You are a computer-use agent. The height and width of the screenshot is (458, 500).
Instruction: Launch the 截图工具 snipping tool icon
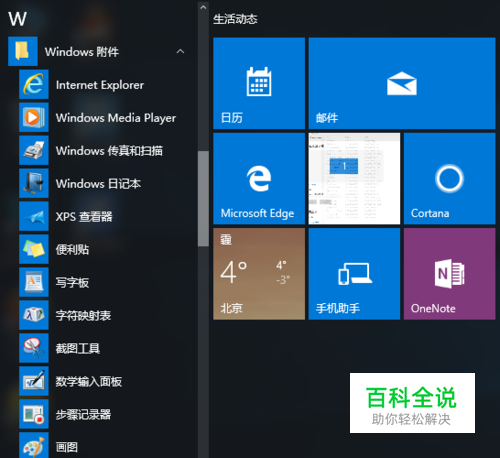tap(34, 348)
